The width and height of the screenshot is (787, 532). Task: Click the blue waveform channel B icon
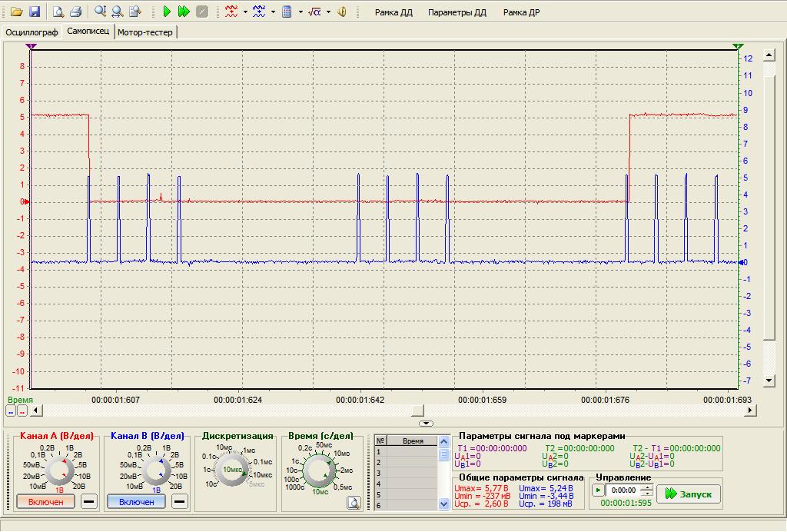point(259,12)
